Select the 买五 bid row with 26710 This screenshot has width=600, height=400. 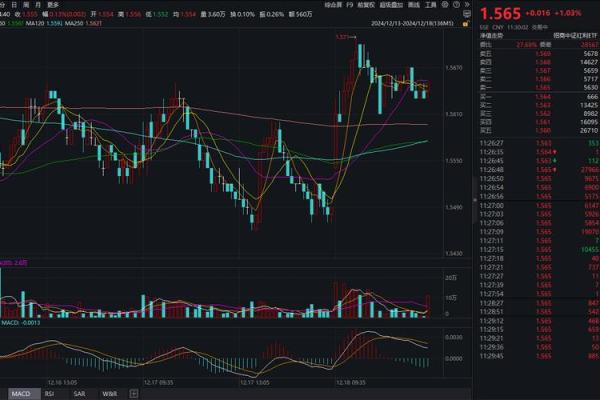(x=539, y=130)
